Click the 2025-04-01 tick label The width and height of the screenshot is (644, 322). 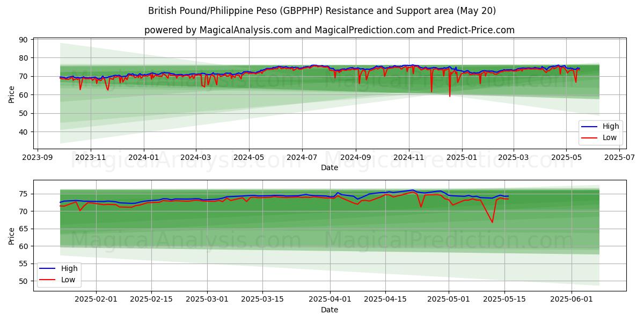(x=329, y=299)
